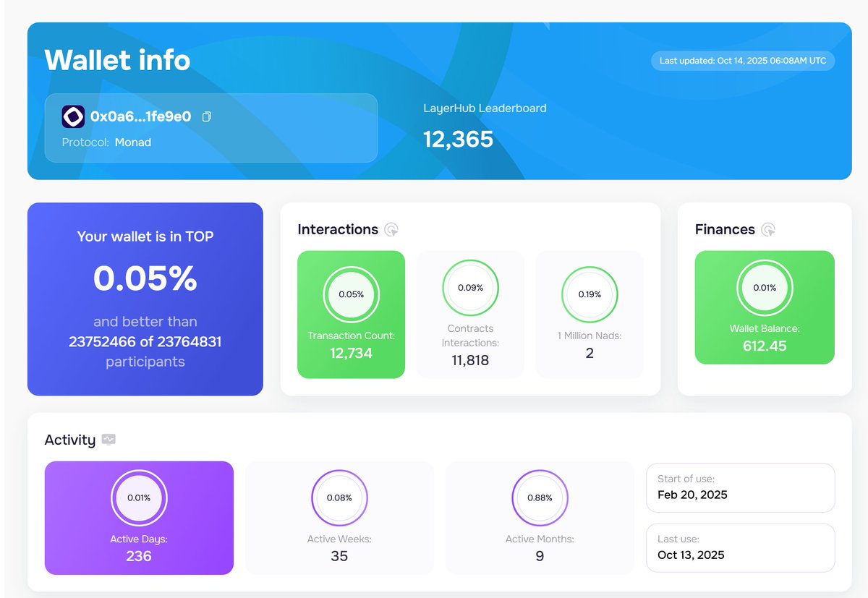Click the 'Active Weeks:' label

(339, 539)
